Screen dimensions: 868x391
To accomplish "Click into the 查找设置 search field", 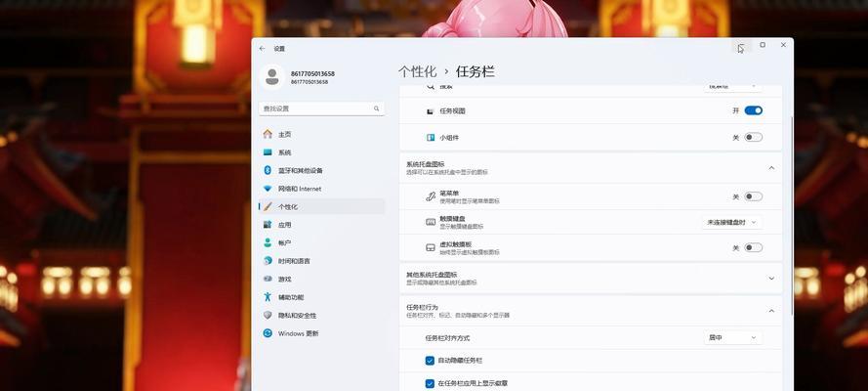I will tap(321, 109).
